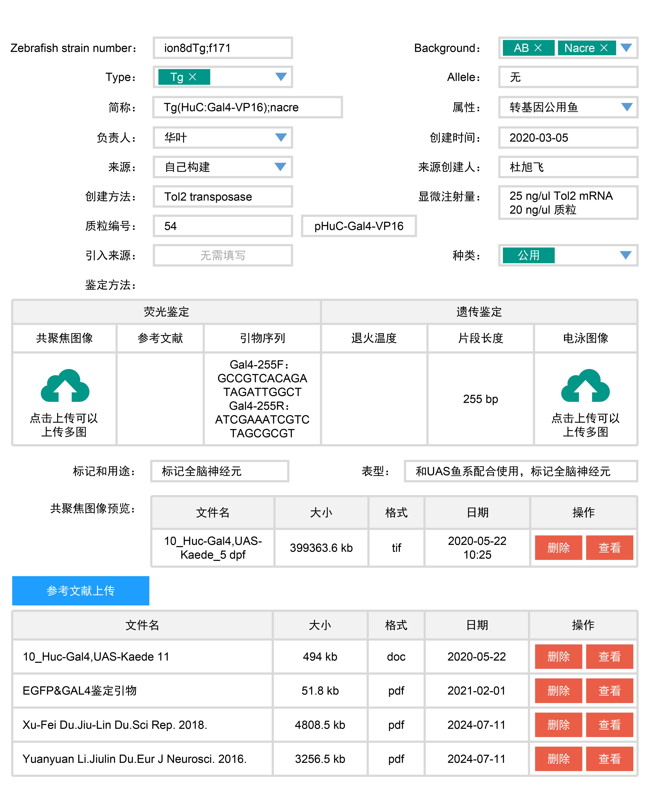Expand the Background dropdown arrow

(x=626, y=48)
